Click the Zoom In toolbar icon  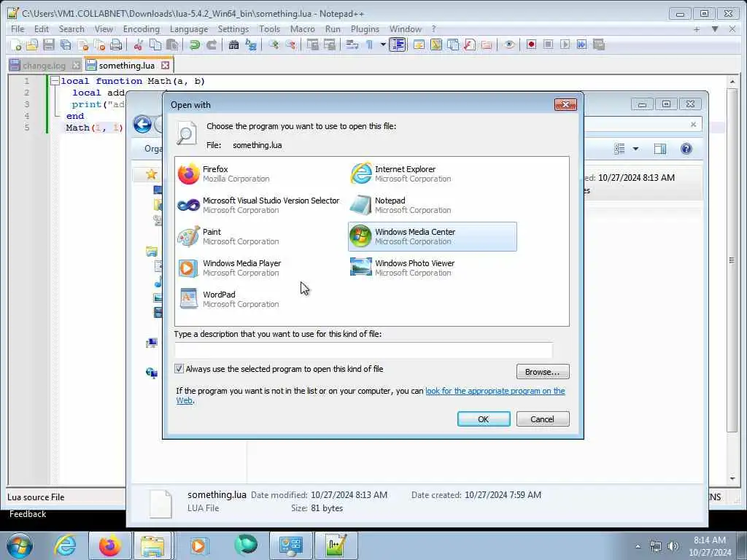point(274,44)
